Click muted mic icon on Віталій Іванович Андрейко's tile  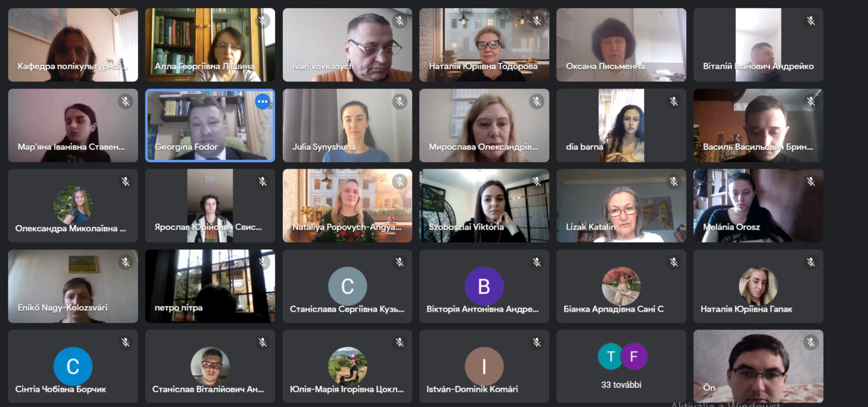(x=811, y=21)
